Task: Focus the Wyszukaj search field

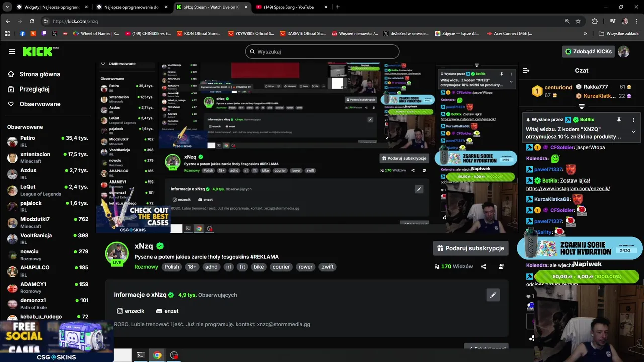Action: pos(322,51)
